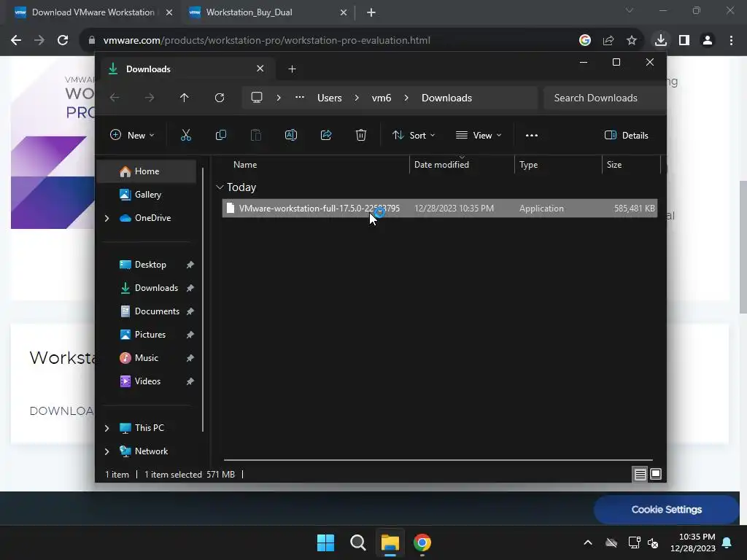Open pinned Videos folder
747x560 pixels.
pyautogui.click(x=147, y=381)
